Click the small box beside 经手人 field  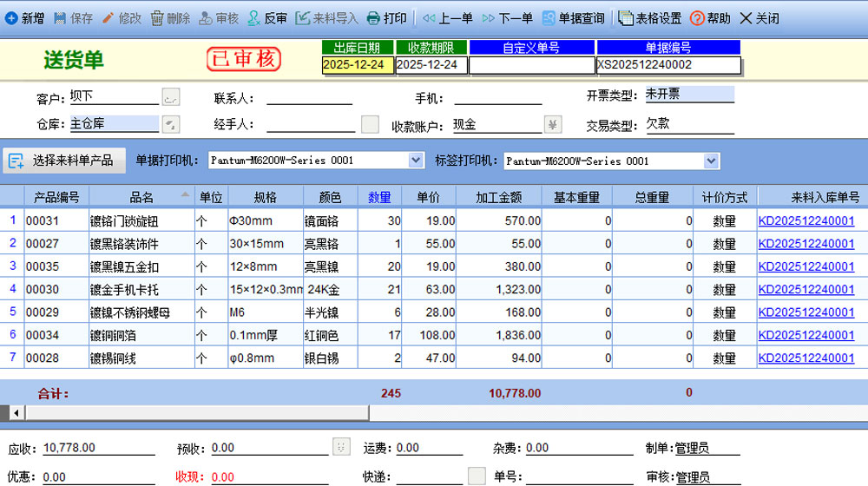pyautogui.click(x=370, y=124)
